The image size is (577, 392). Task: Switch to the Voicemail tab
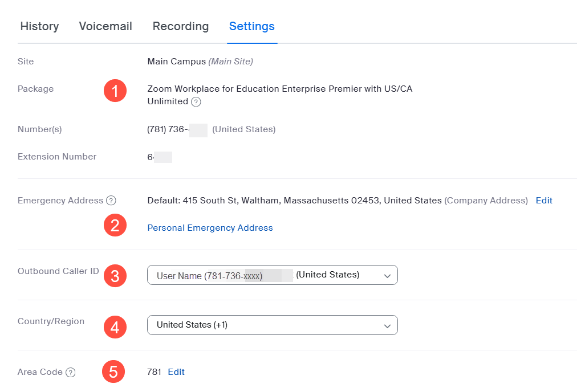point(105,26)
